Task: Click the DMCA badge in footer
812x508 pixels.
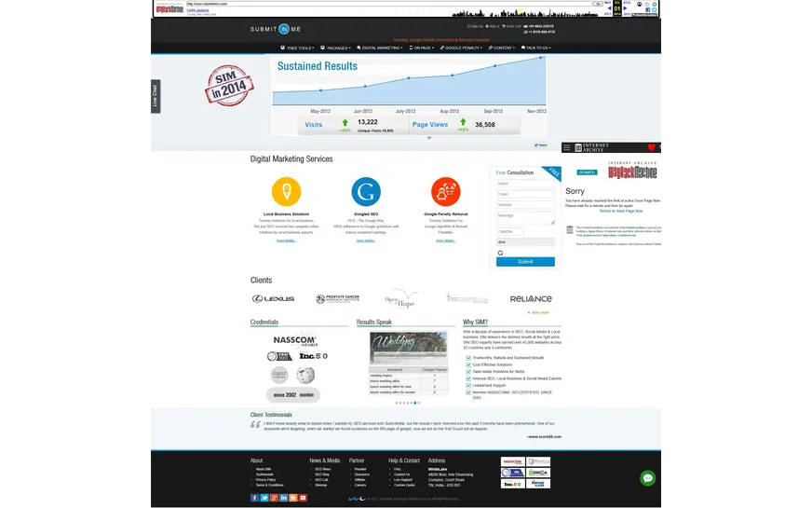Action: click(538, 473)
